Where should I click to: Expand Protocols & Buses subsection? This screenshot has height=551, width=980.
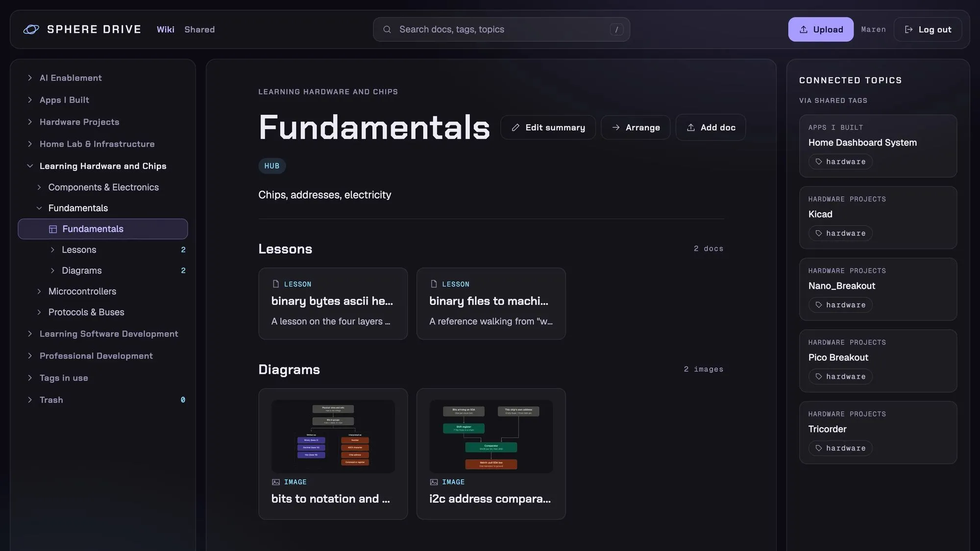pos(39,312)
